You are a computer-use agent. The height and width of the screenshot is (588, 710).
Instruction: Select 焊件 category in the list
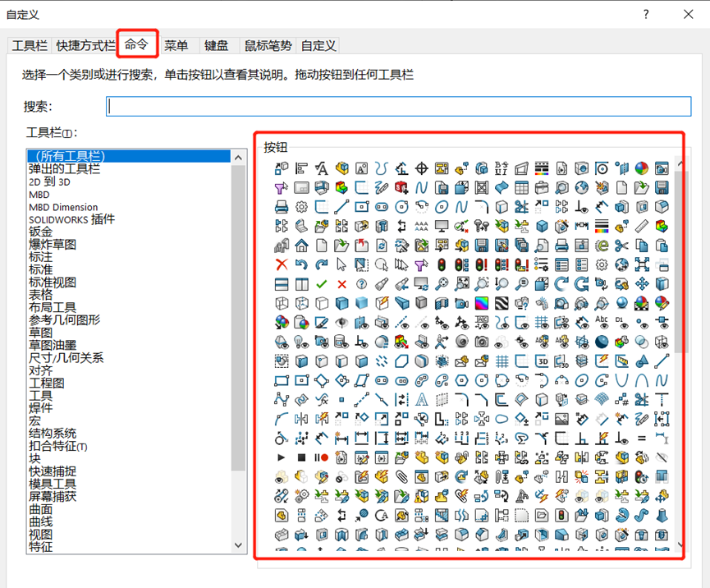[x=41, y=408]
